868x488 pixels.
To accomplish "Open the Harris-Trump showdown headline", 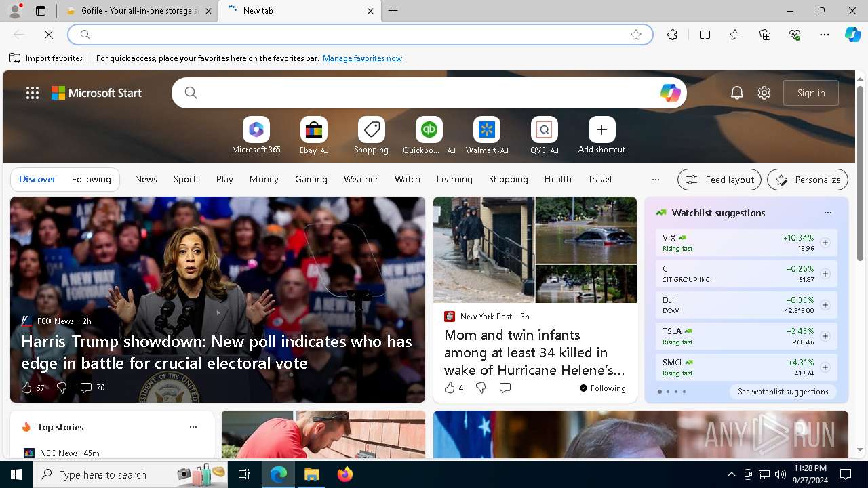I will pyautogui.click(x=216, y=352).
